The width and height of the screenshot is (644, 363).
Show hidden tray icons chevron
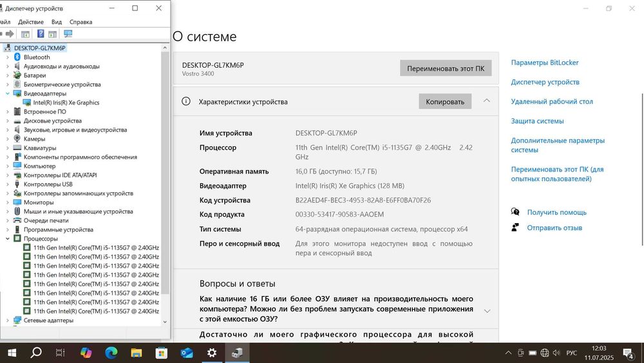tap(508, 353)
